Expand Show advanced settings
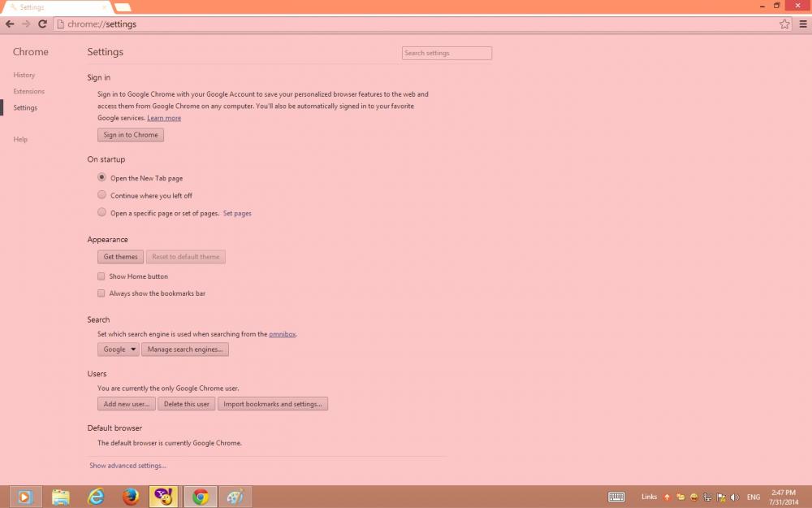The image size is (812, 508). click(128, 466)
